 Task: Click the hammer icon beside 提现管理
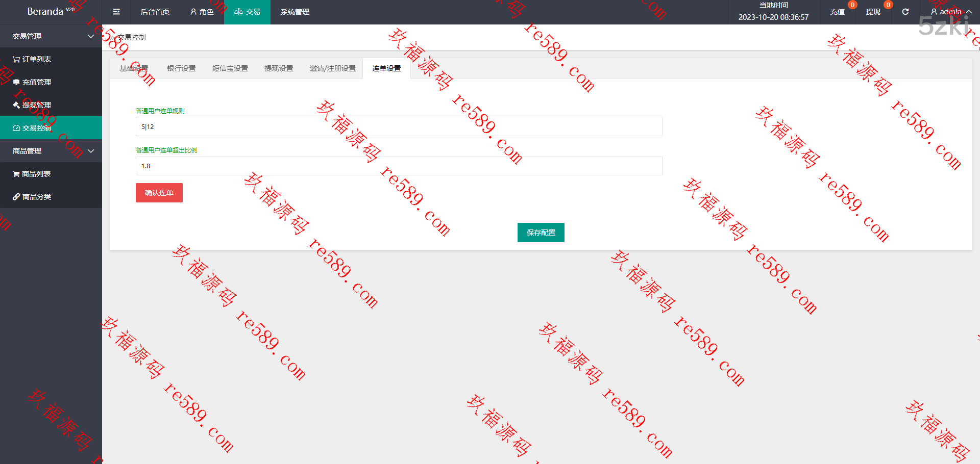[x=16, y=105]
